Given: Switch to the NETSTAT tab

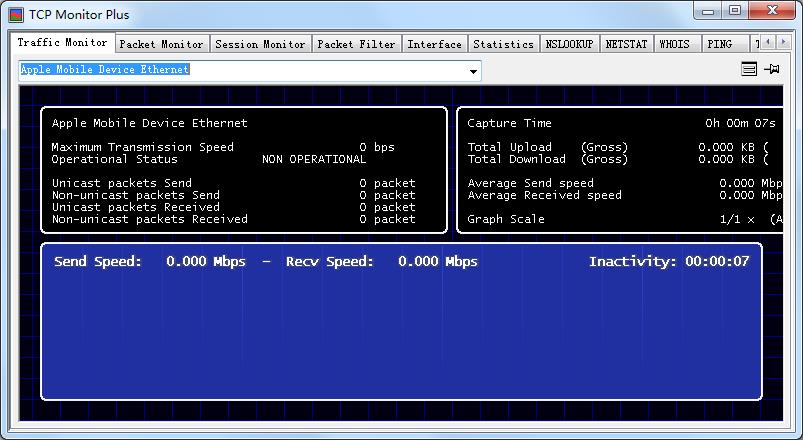Looking at the screenshot, I should pyautogui.click(x=626, y=44).
